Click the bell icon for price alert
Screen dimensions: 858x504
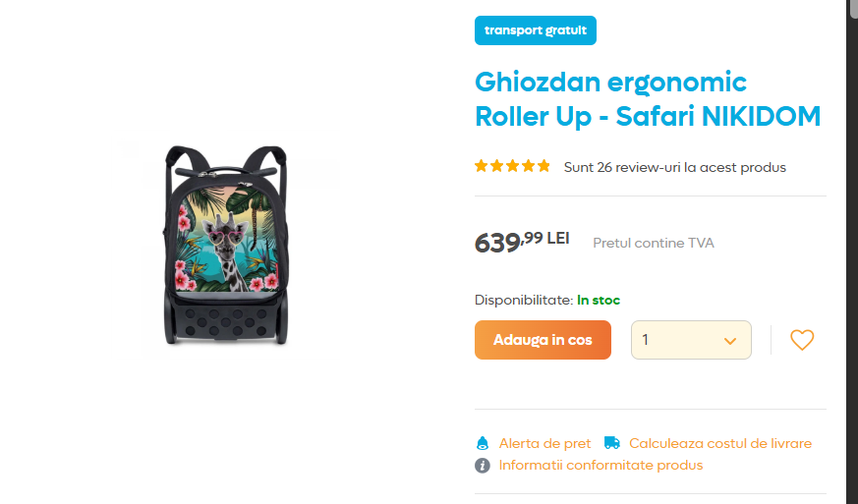click(483, 443)
